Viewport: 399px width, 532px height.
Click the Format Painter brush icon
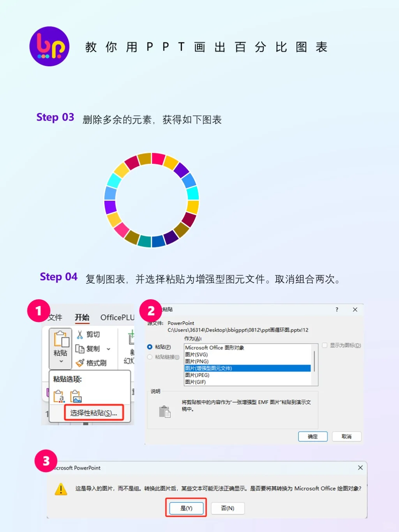(x=80, y=363)
